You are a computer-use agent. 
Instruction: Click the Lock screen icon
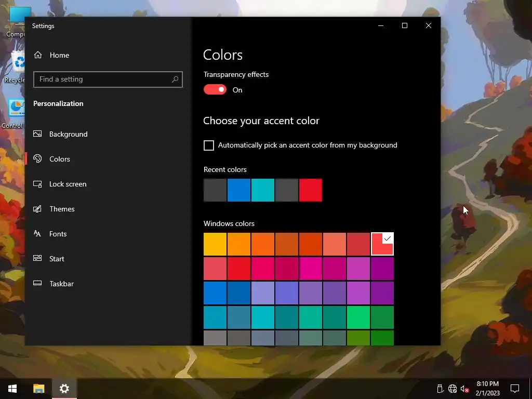37,184
